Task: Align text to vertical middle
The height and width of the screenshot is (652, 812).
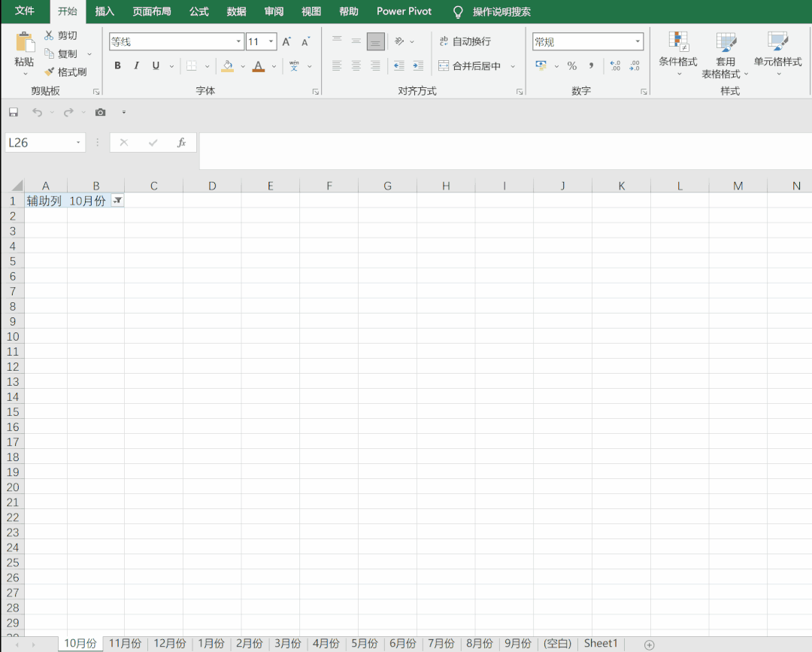Action: (x=356, y=41)
